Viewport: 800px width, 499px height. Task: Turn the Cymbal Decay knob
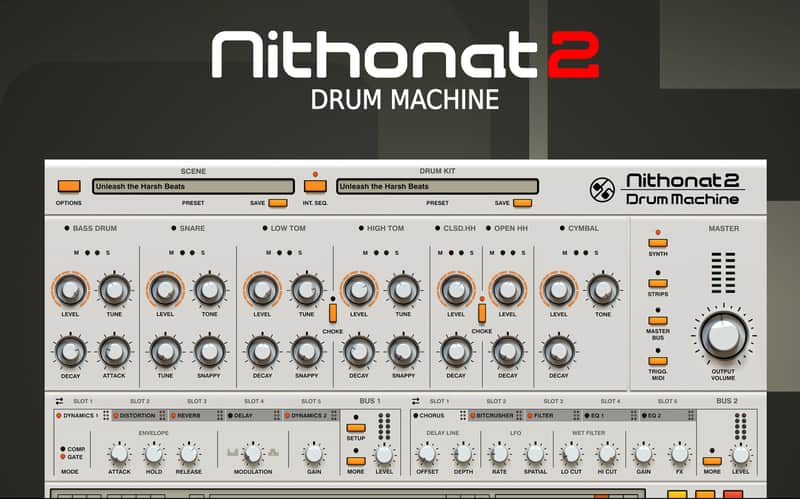(559, 352)
